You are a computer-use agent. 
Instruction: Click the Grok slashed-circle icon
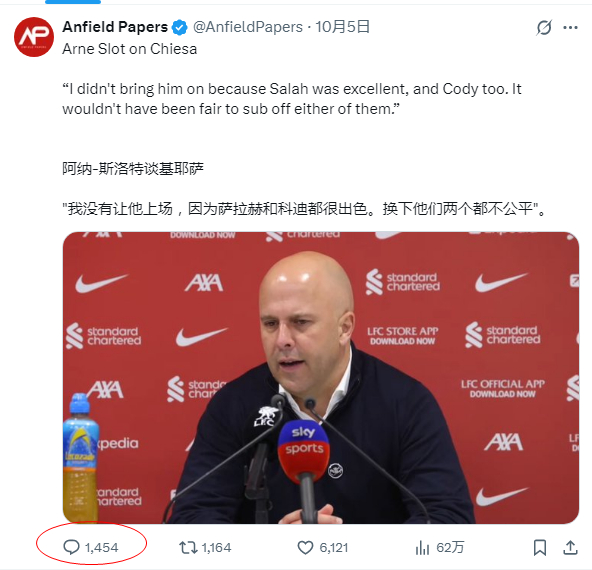click(x=544, y=28)
